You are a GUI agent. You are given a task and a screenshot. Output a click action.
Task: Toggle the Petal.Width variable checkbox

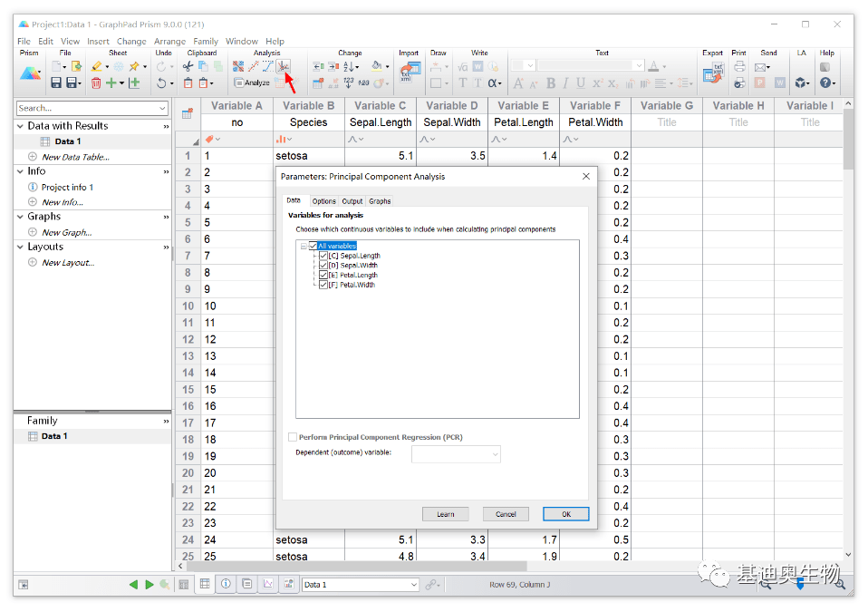(x=323, y=285)
